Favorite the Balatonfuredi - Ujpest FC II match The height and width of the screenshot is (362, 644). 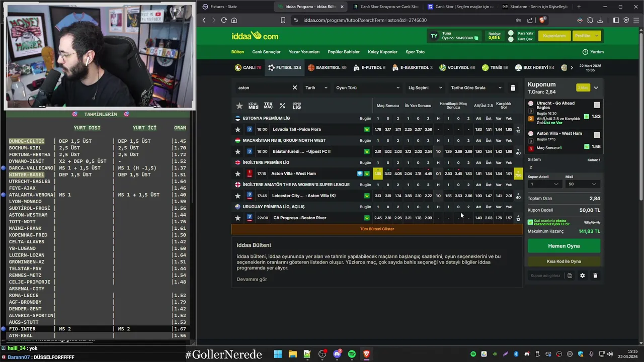238,151
